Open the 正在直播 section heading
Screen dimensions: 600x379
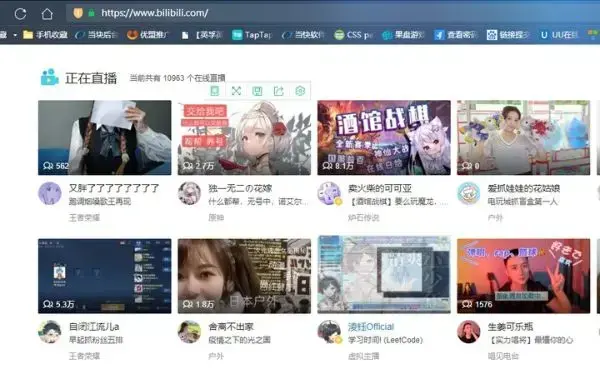[x=91, y=78]
